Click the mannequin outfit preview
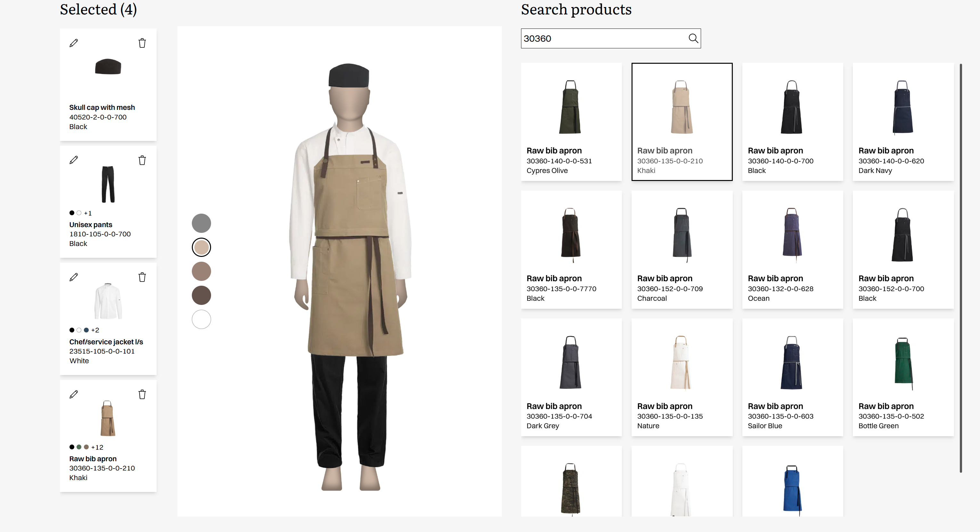Screen dimensions: 980x532 point(350,277)
